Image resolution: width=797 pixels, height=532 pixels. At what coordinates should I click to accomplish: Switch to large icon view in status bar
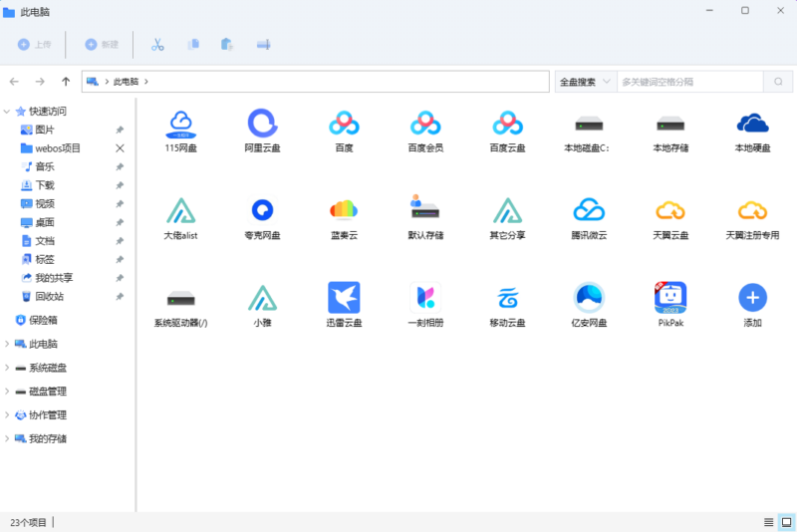tap(785, 522)
